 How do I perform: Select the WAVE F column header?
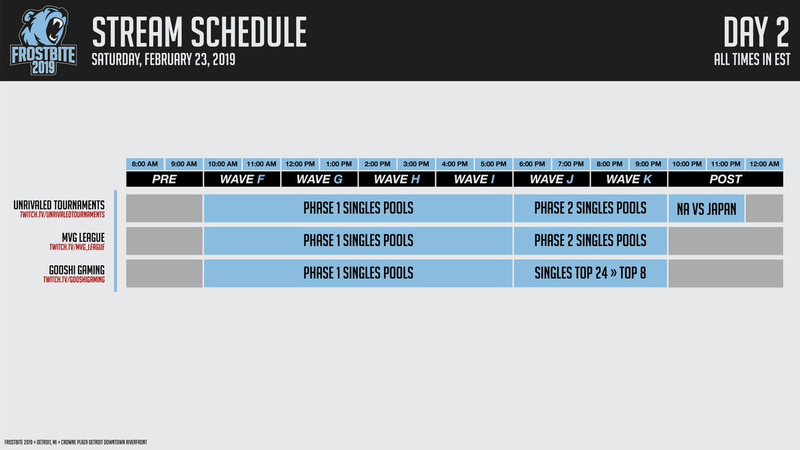tap(242, 179)
